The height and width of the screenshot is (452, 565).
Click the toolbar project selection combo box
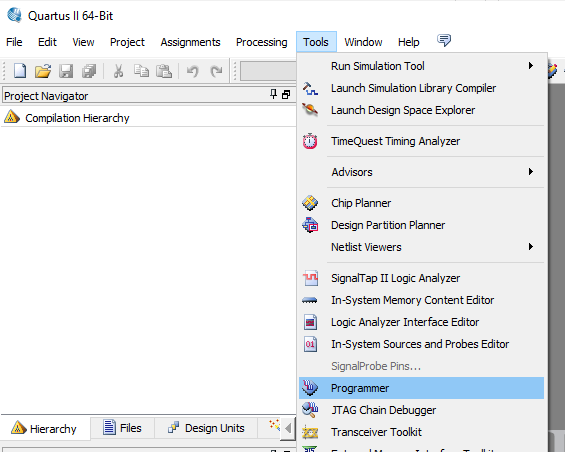(268, 71)
